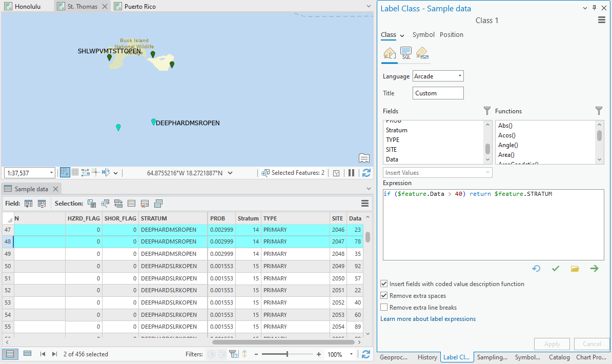612x364 pixels.
Task: Switch to the SQL query expression icon
Action: (x=406, y=53)
